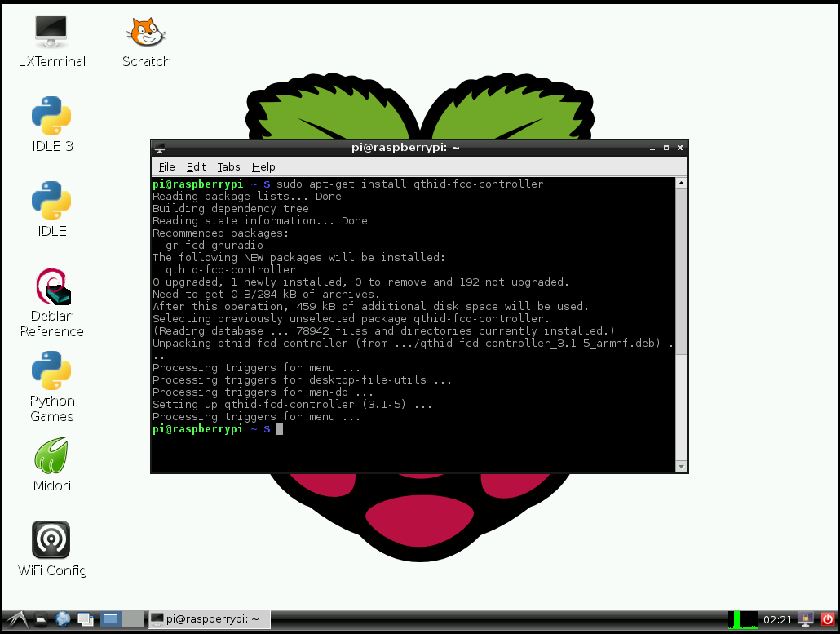The height and width of the screenshot is (634, 840).
Task: Open the WiFi Config utility icon
Action: pyautogui.click(x=51, y=548)
